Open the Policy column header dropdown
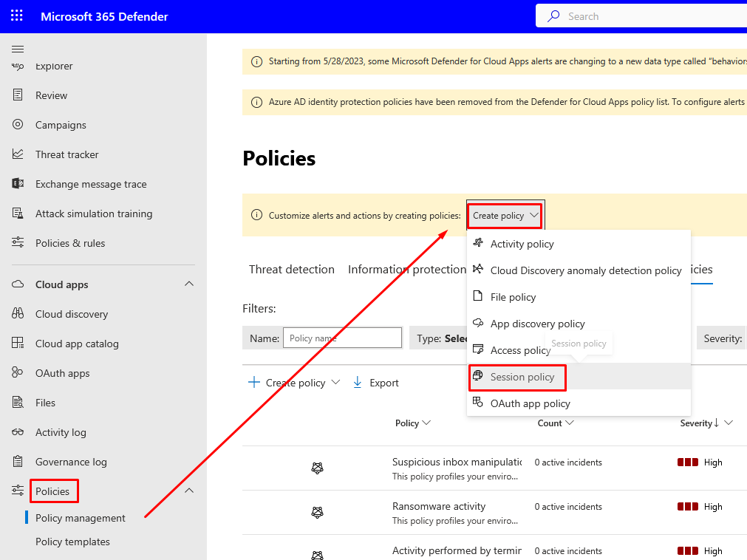Screen dimensions: 747x560 412,423
